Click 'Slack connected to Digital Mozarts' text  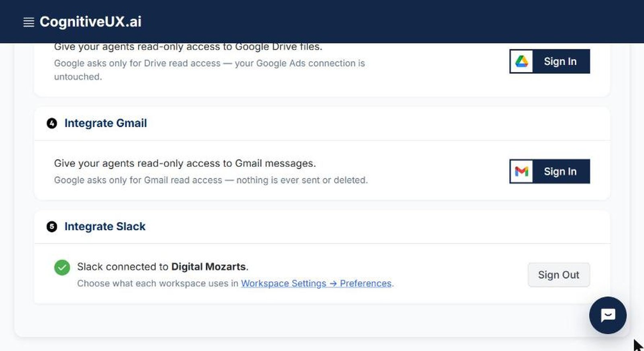point(163,267)
